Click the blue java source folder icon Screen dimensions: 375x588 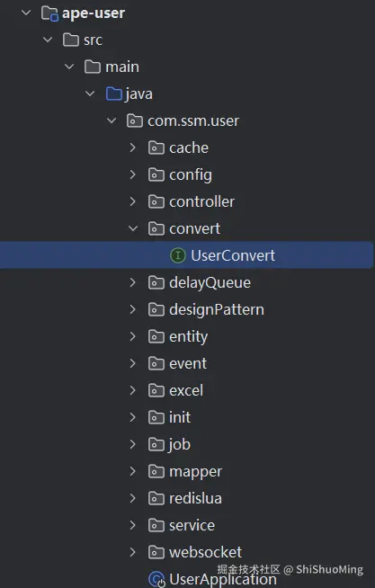tap(114, 94)
